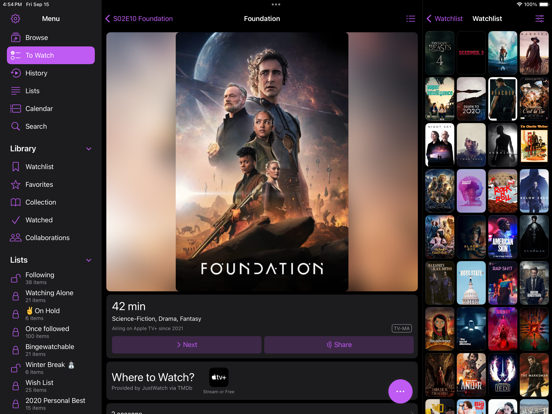Click the Calendar icon in sidebar
552x414 pixels.
point(15,108)
